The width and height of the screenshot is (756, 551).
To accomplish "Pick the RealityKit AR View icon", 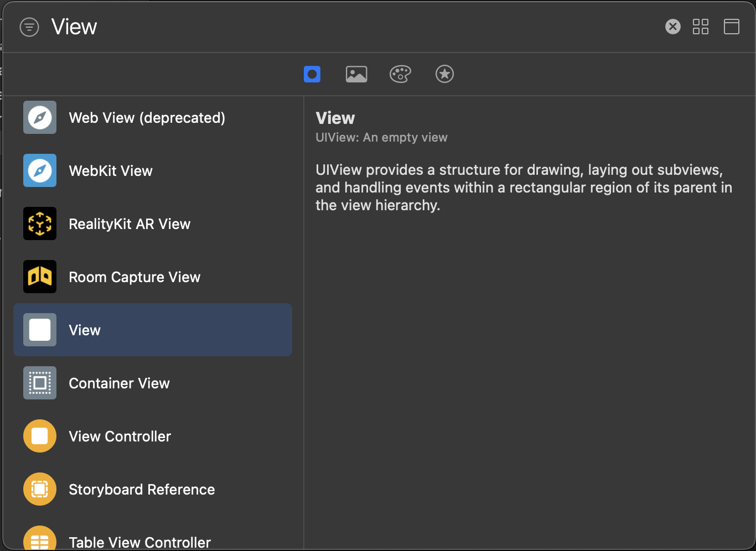I will pyautogui.click(x=40, y=223).
